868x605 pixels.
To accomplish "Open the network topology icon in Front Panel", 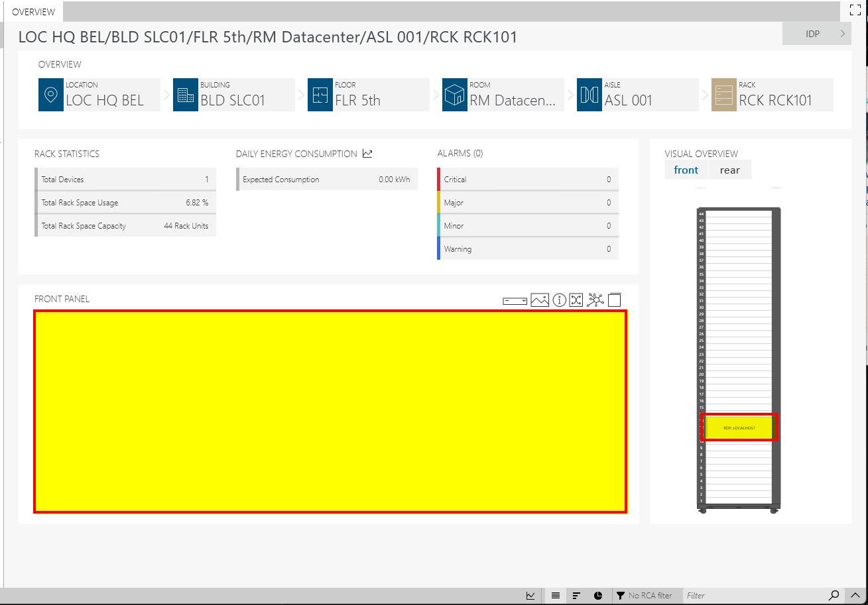I will (595, 300).
